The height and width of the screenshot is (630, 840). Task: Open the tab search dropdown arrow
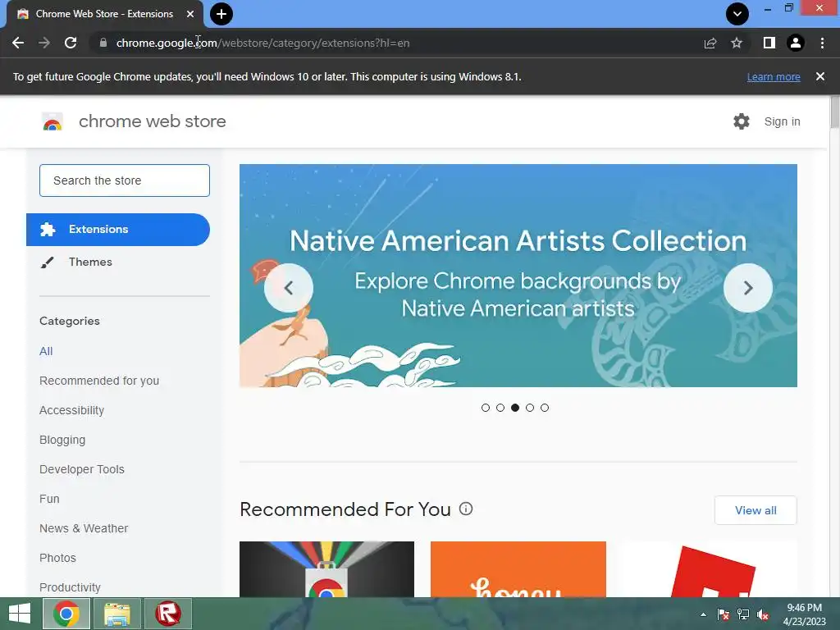(x=737, y=14)
